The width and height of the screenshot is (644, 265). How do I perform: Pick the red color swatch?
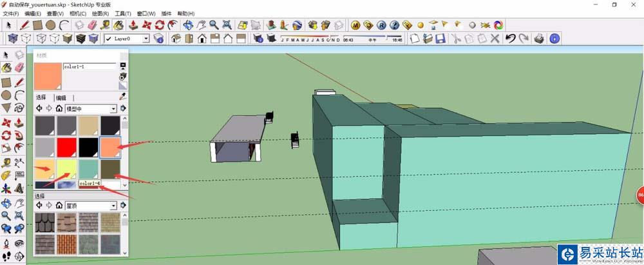click(x=67, y=148)
